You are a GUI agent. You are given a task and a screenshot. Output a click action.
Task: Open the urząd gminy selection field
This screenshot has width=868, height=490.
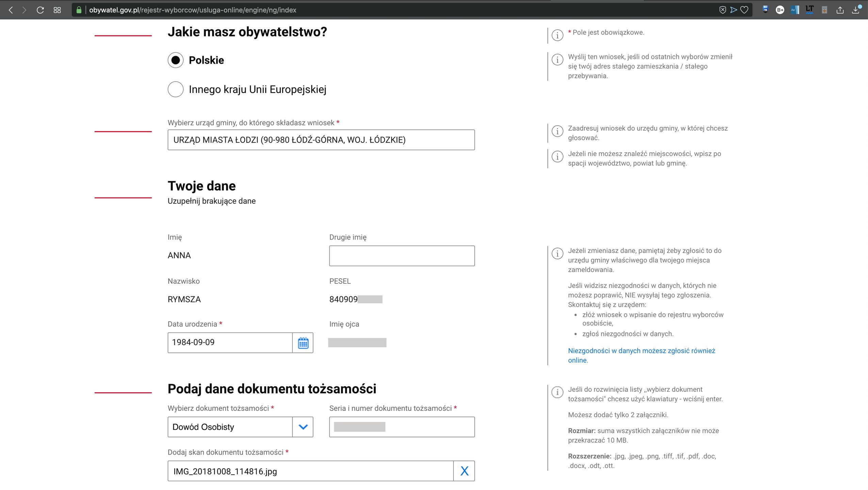tap(321, 140)
